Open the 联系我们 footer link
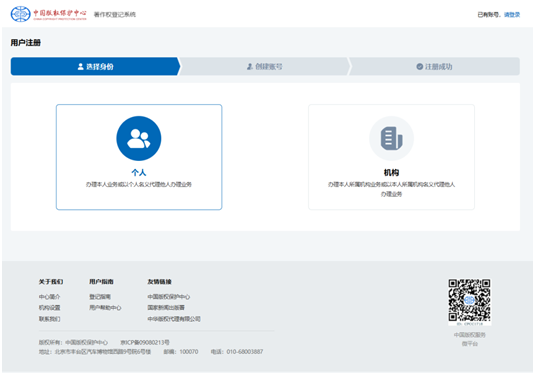The image size is (535, 375). coord(49,319)
